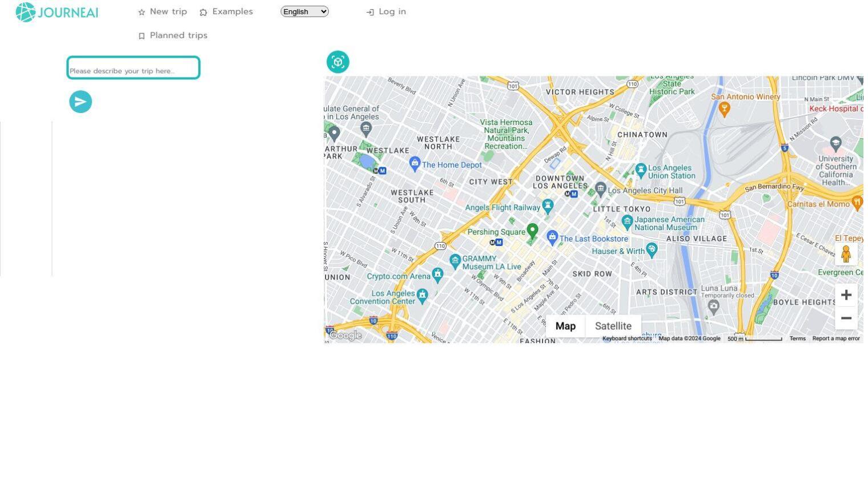Click the teal 3D cube icon above map
This screenshot has height=488, width=868.
[337, 62]
